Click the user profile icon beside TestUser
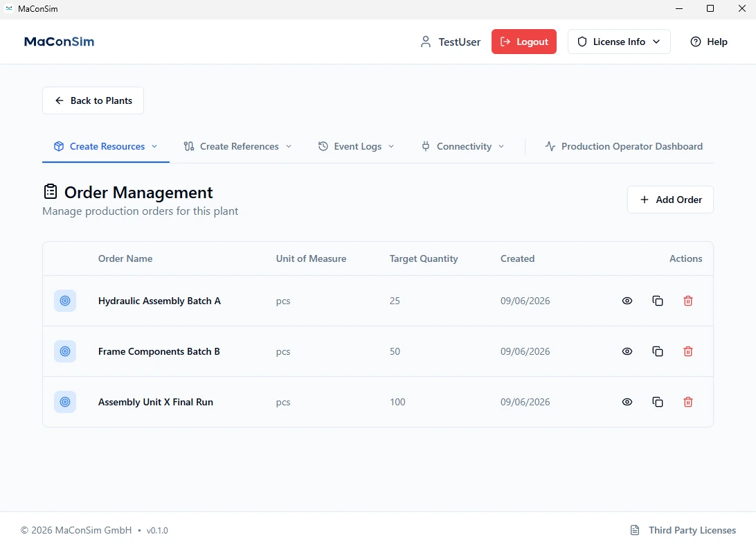 (x=425, y=42)
